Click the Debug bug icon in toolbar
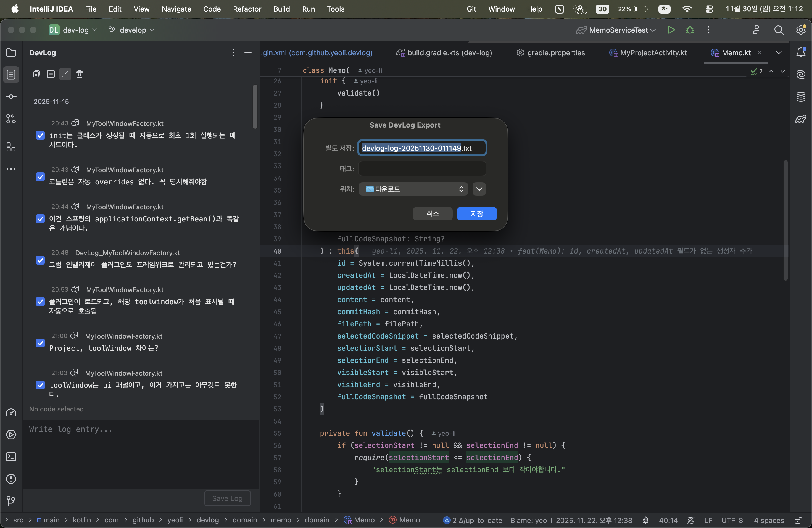The image size is (812, 528). click(690, 30)
